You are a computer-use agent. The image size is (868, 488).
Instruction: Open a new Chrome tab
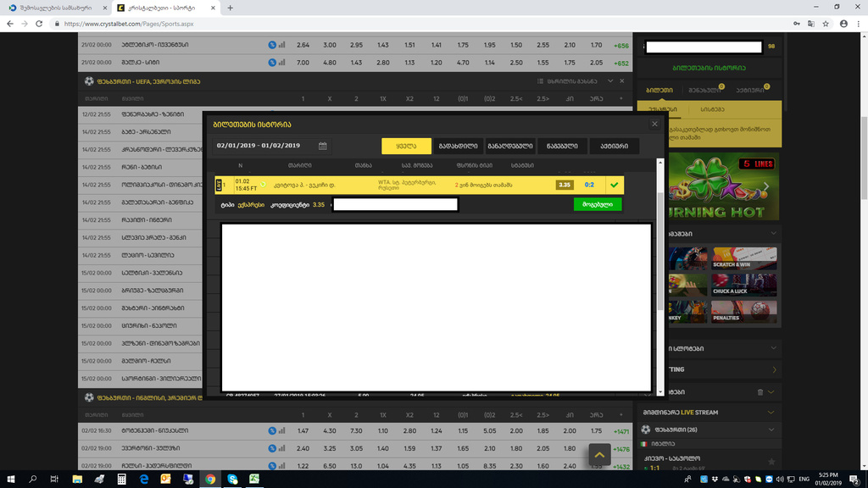[231, 8]
